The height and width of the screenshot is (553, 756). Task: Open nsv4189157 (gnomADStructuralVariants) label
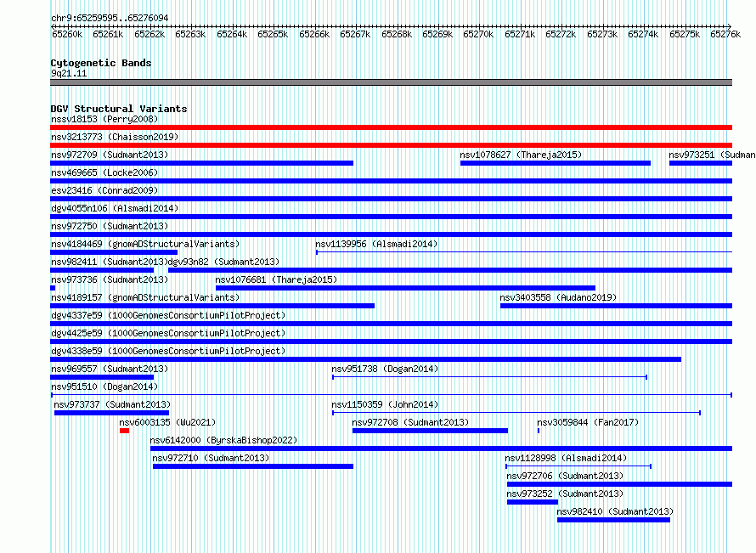[x=145, y=297]
